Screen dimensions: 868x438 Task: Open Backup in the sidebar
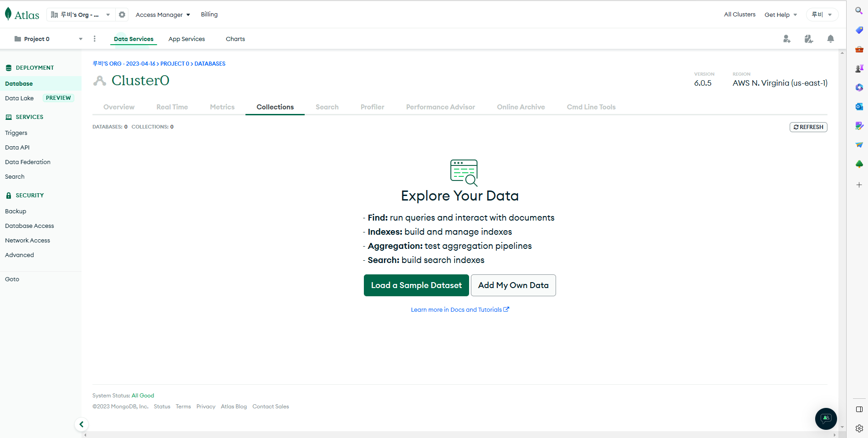[x=15, y=211]
